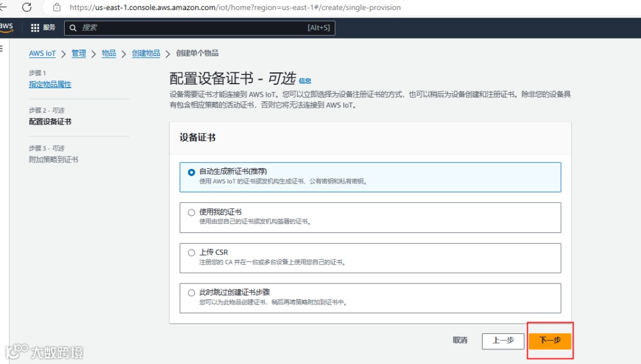Click the 取消 cancel button

click(460, 340)
